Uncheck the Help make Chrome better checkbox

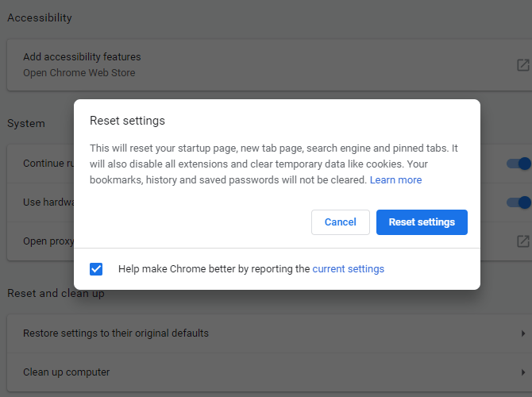(96, 269)
